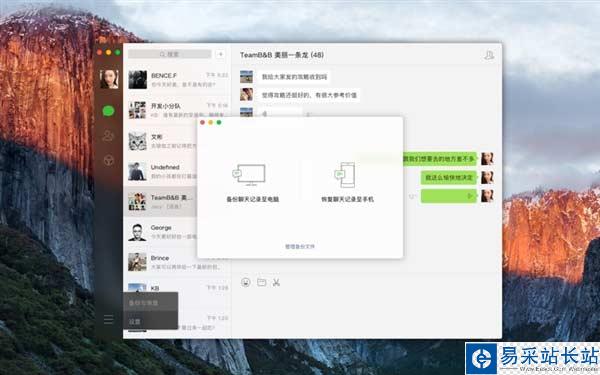Click BENCE.F's avatar in chat list
This screenshot has width=600, height=375.
[x=137, y=80]
